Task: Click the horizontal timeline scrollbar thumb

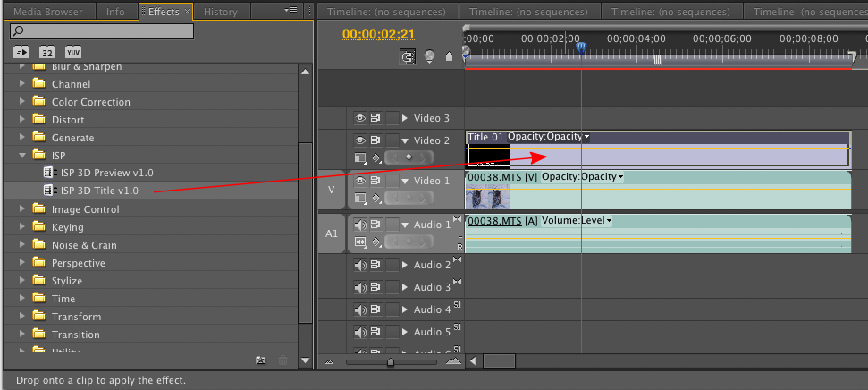Action: click(x=499, y=361)
